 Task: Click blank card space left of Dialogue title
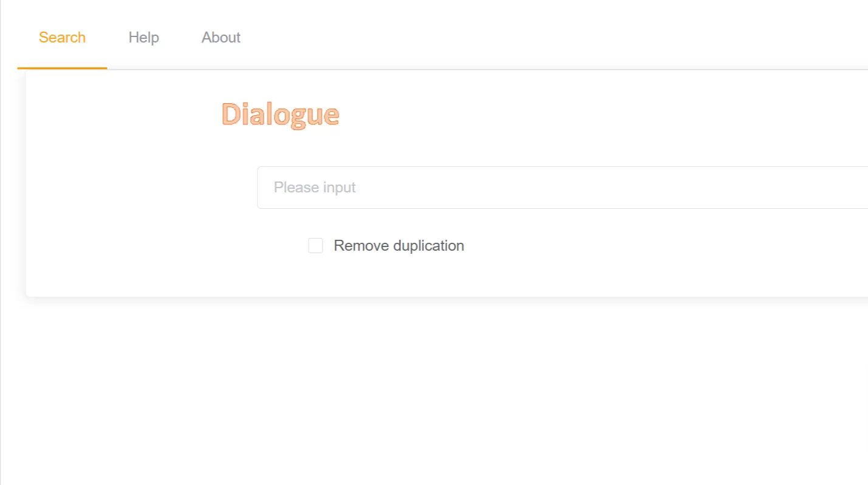(x=121, y=115)
